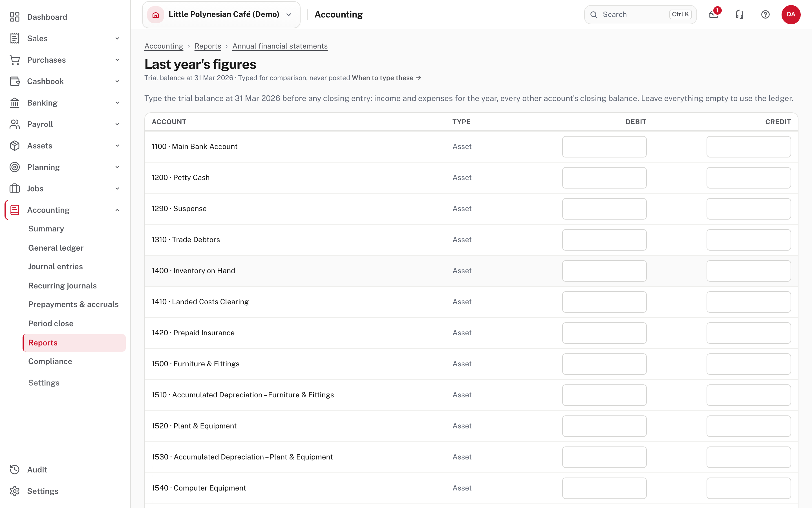Click the Sales receipt icon
Screen dimensions: 812x508
(x=14, y=38)
